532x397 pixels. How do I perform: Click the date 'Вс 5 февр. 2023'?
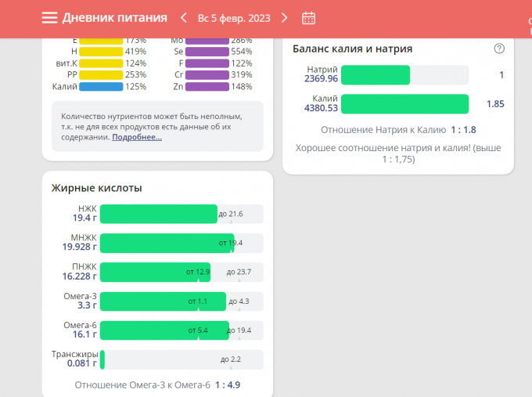(234, 18)
